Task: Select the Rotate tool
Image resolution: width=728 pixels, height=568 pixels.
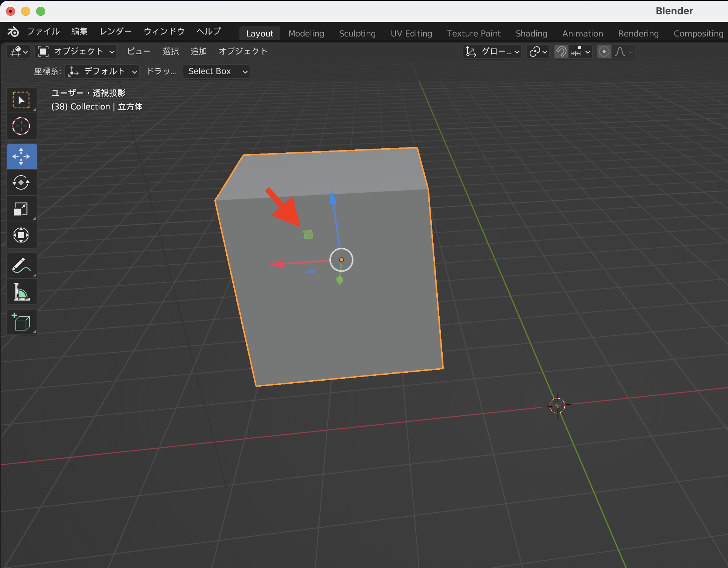Action: (x=21, y=183)
